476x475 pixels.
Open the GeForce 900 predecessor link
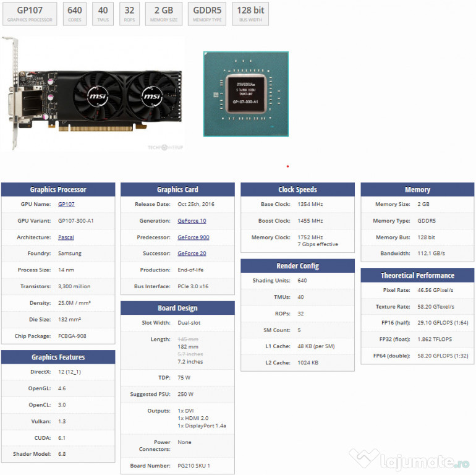click(193, 237)
